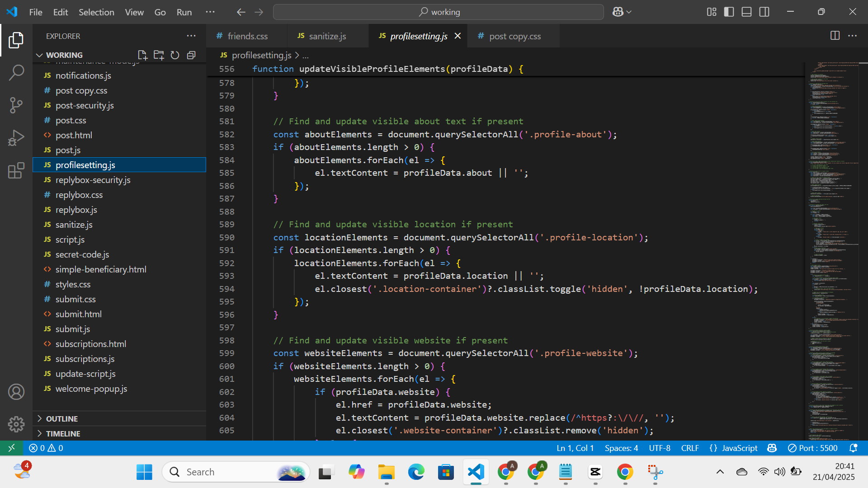The image size is (868, 488).
Task: Toggle the secondary side bar visibility
Action: 764,12
